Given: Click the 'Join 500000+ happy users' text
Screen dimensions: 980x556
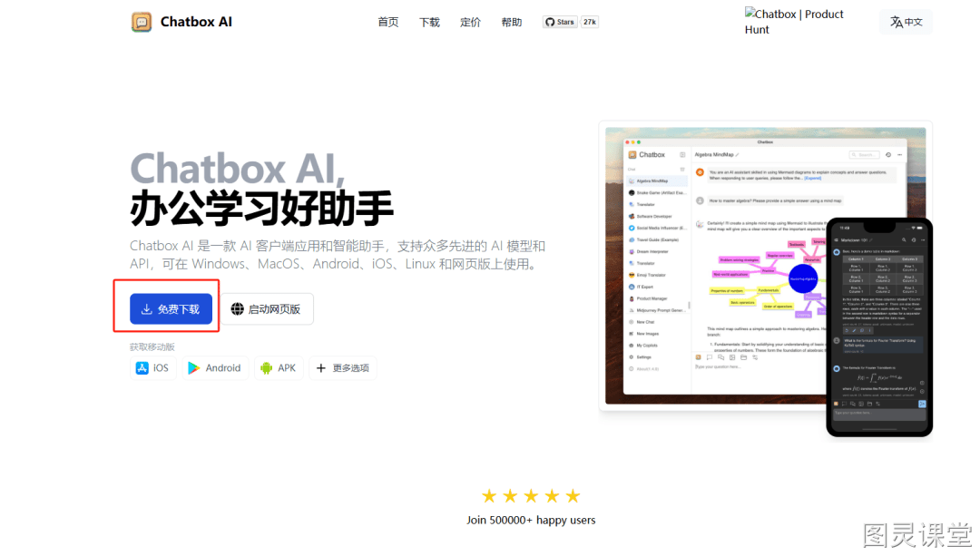Looking at the screenshot, I should pos(531,520).
